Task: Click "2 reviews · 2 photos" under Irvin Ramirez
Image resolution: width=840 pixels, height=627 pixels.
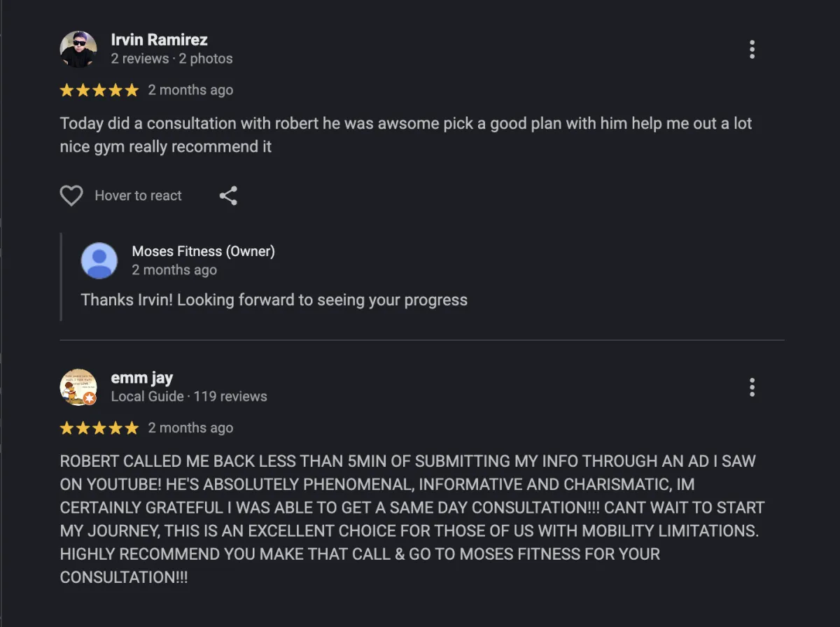Action: tap(171, 59)
